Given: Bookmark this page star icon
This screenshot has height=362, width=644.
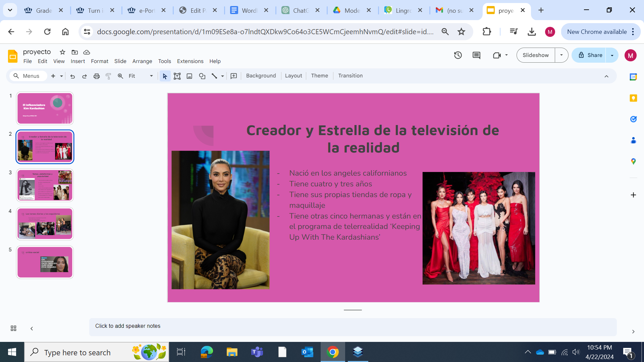Looking at the screenshot, I should [462, 32].
